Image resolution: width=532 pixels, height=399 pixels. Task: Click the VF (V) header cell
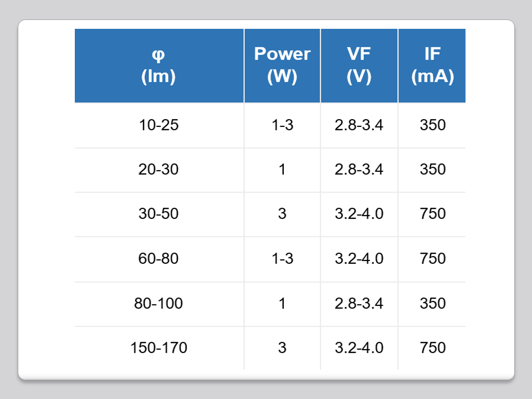[x=359, y=65]
